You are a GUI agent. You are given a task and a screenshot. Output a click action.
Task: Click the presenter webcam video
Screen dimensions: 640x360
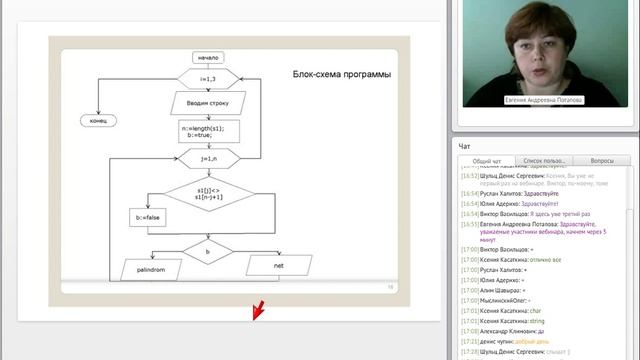545,53
